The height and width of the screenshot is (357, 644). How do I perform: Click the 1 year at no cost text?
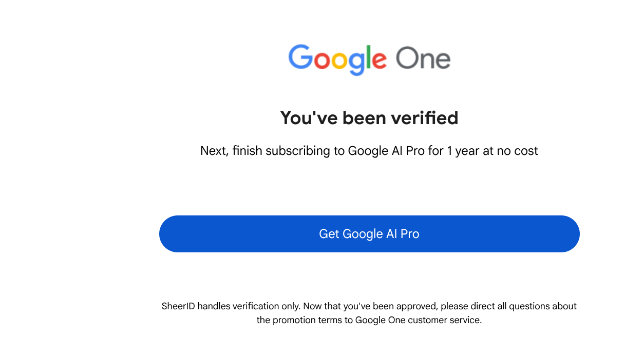coord(493,151)
